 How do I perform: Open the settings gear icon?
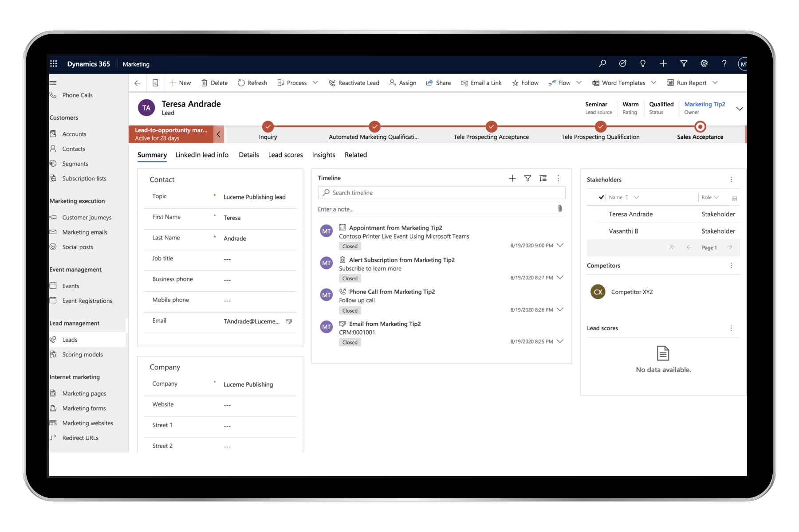click(x=704, y=64)
